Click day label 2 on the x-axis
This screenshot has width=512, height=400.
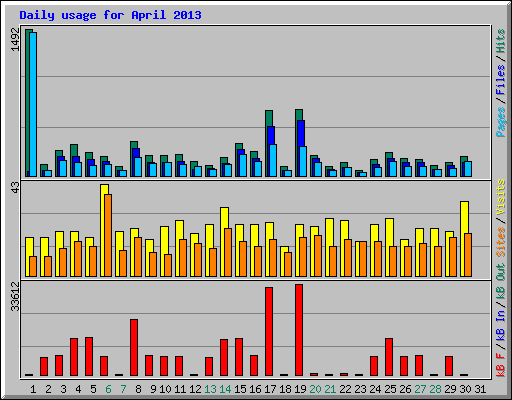[x=48, y=389]
